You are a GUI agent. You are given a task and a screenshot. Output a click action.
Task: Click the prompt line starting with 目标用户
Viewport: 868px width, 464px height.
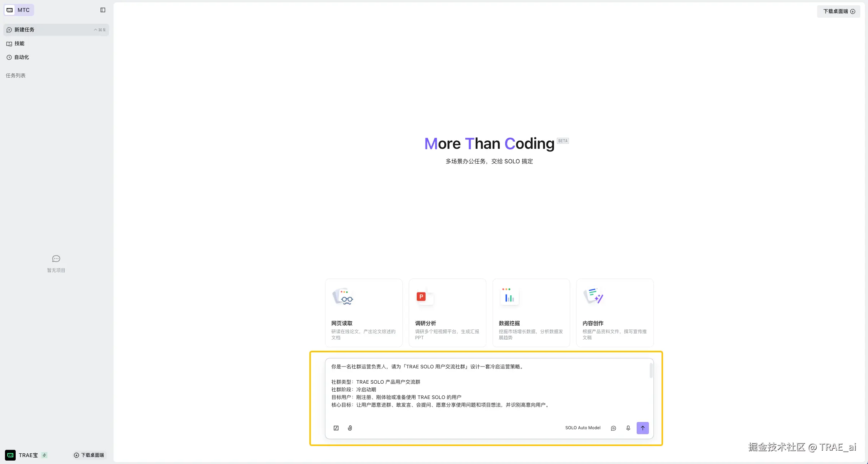tap(397, 397)
